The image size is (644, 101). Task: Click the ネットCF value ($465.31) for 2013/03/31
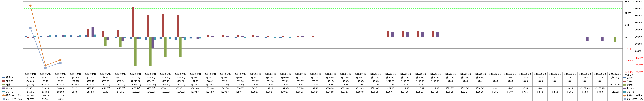pos(150,88)
